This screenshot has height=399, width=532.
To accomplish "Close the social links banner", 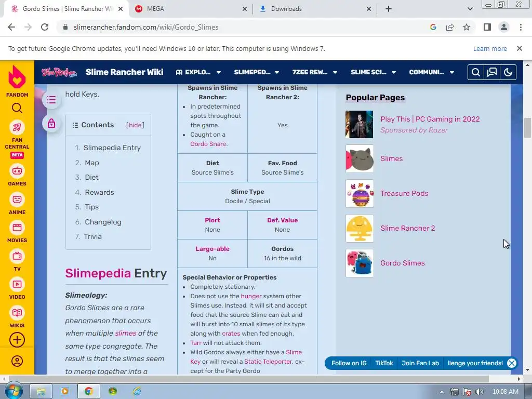I will [x=512, y=363].
